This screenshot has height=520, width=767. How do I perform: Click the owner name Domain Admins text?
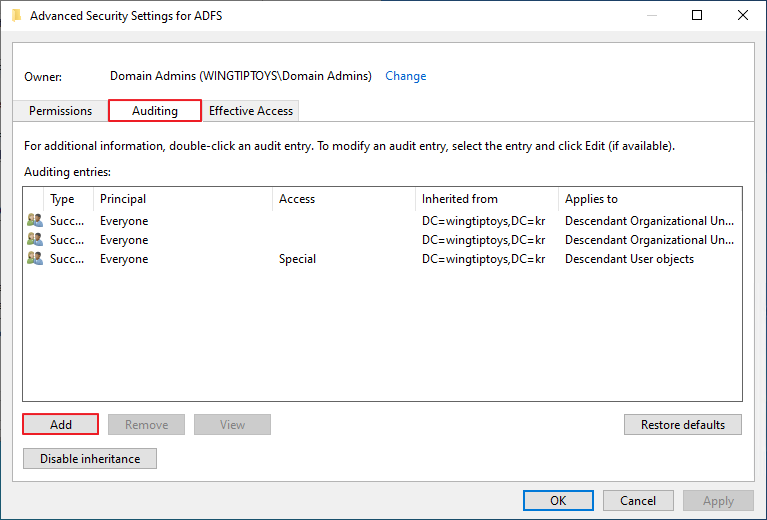(x=241, y=76)
